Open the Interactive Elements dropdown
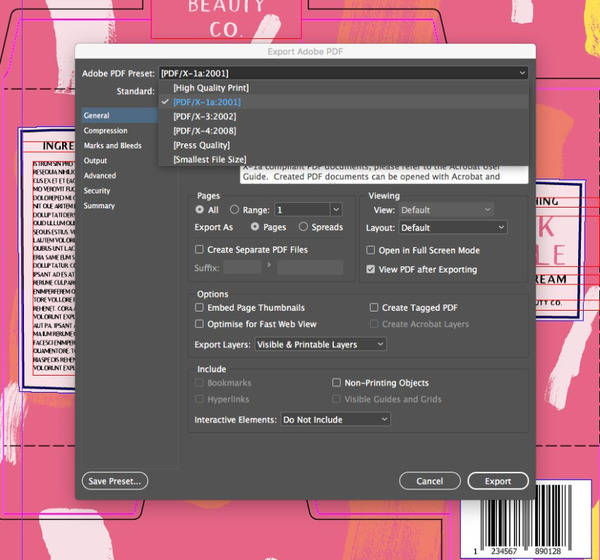This screenshot has height=560, width=600. (335, 419)
